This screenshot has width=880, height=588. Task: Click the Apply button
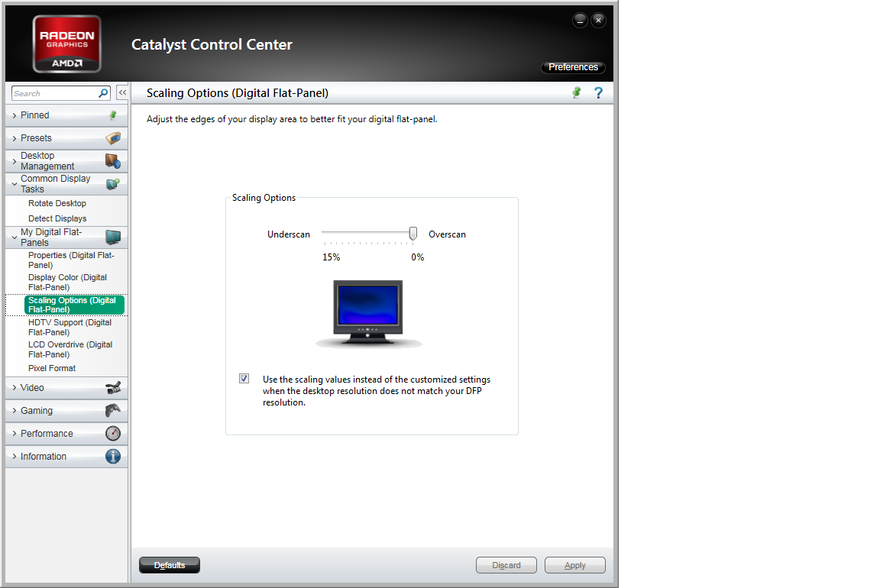pos(574,565)
